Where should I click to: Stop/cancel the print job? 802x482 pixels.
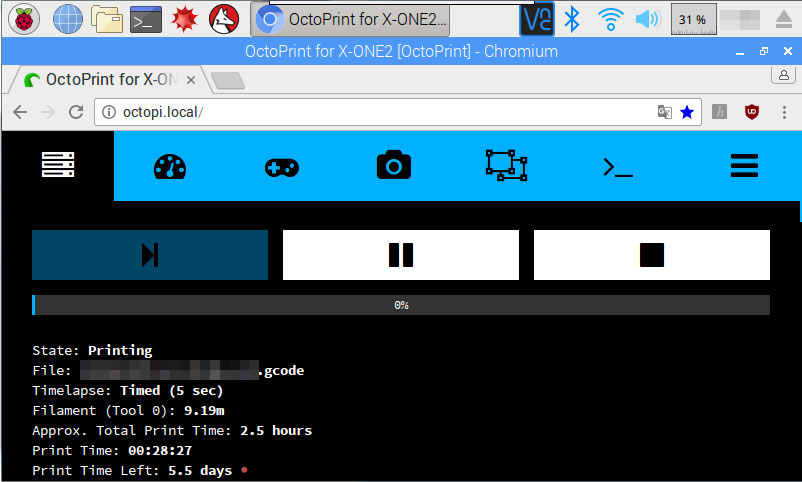(652, 255)
